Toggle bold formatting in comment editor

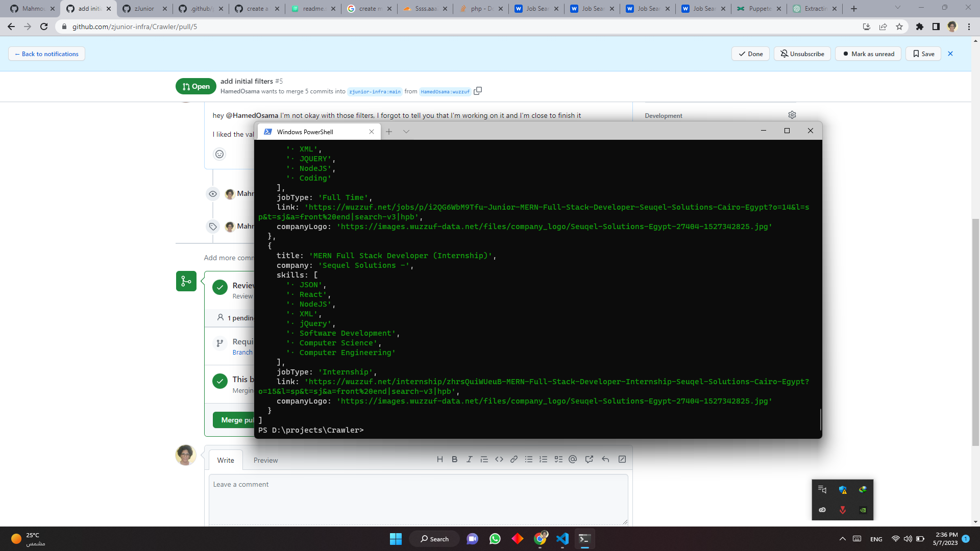pos(454,459)
